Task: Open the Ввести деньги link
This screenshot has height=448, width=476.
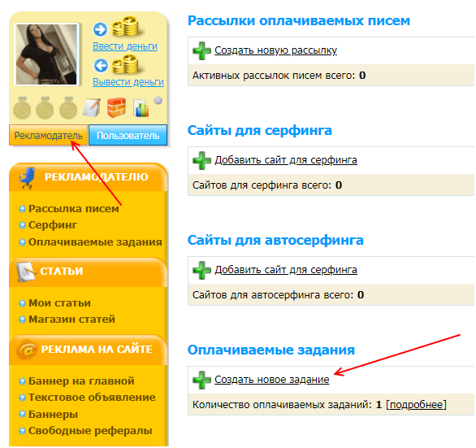Action: [x=125, y=46]
